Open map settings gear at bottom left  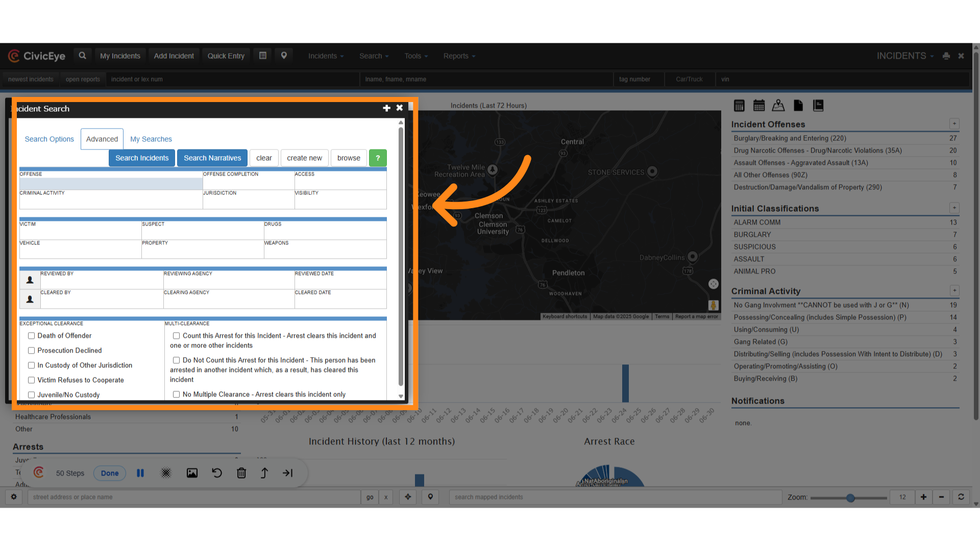(14, 497)
